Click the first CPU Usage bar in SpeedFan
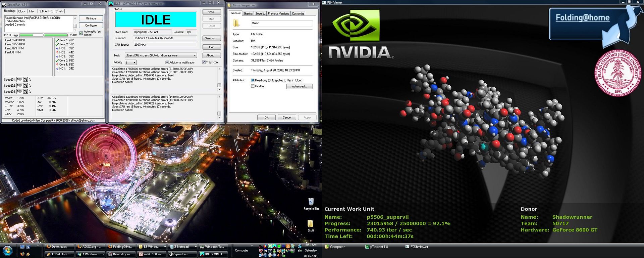Image resolution: width=644 pixels, height=258 pixels. [31, 35]
